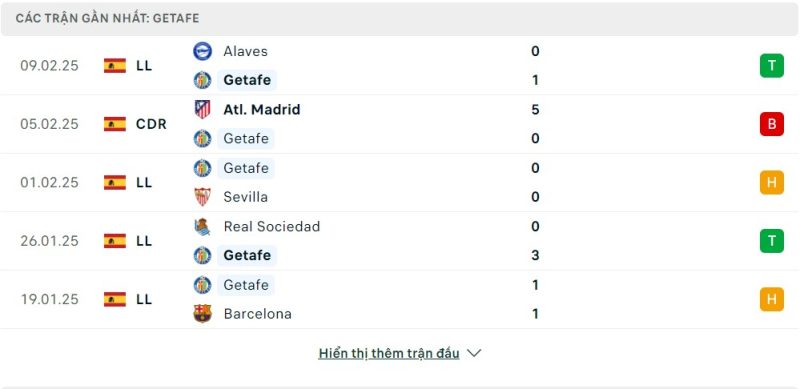
Task: Click orange H badge for Barcelona match
Action: (771, 299)
